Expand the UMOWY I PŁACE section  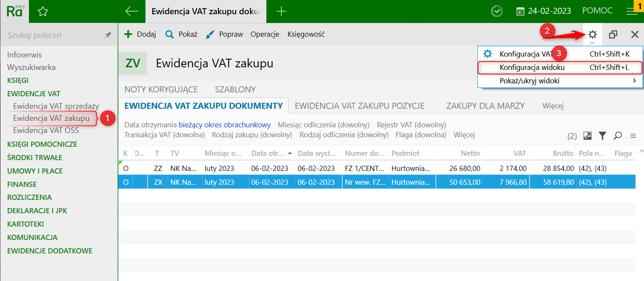click(35, 171)
